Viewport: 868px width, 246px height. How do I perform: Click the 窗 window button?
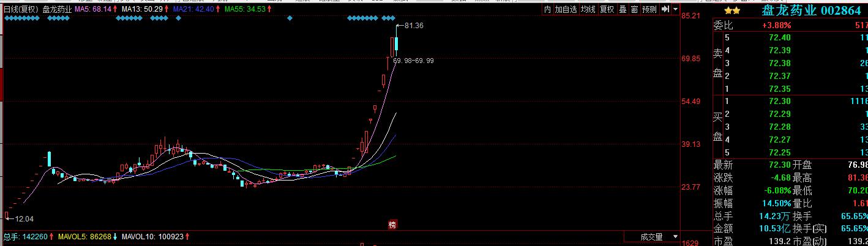634,9
